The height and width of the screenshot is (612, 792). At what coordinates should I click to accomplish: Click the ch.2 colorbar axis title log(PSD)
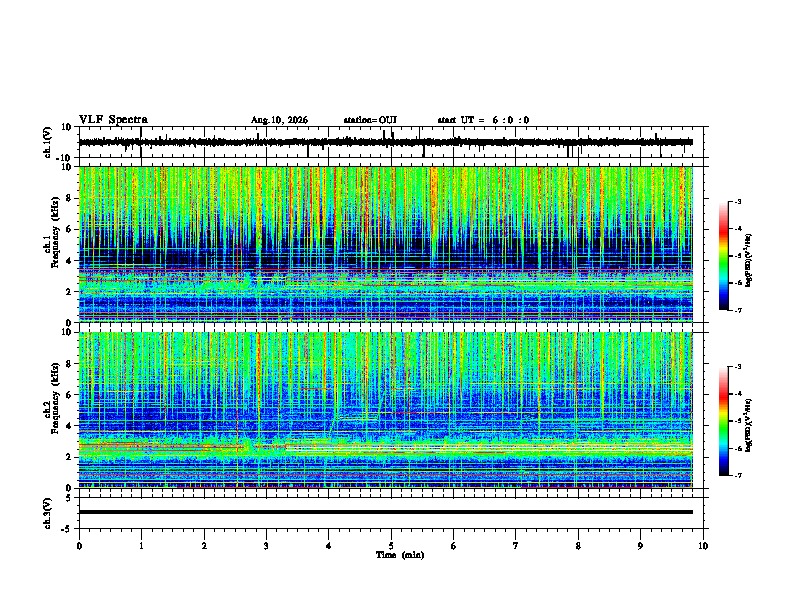(748, 425)
